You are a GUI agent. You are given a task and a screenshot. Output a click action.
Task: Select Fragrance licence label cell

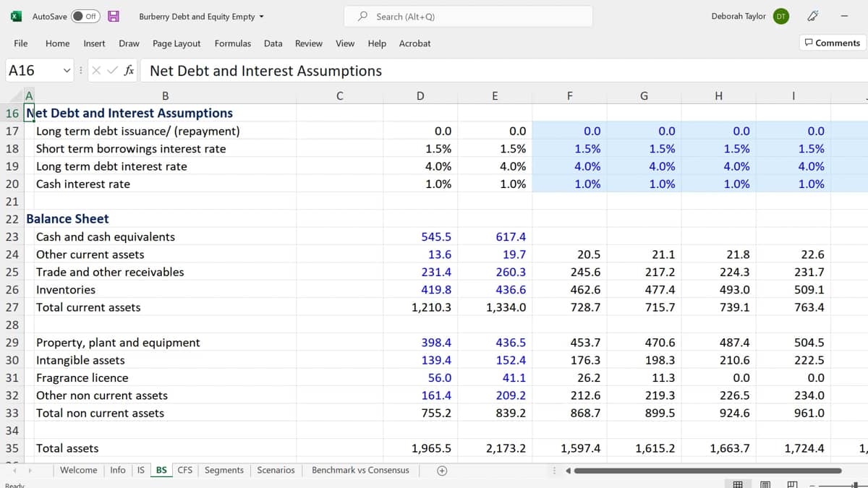tap(82, 378)
